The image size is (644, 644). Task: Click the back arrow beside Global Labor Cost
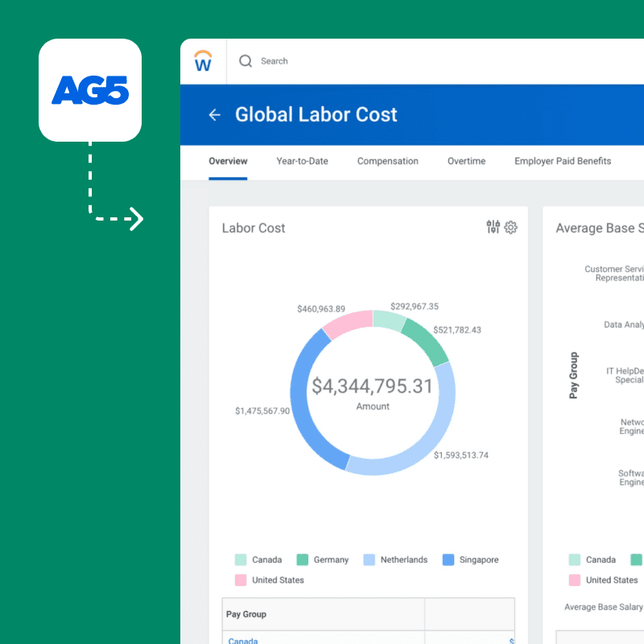[x=214, y=115]
